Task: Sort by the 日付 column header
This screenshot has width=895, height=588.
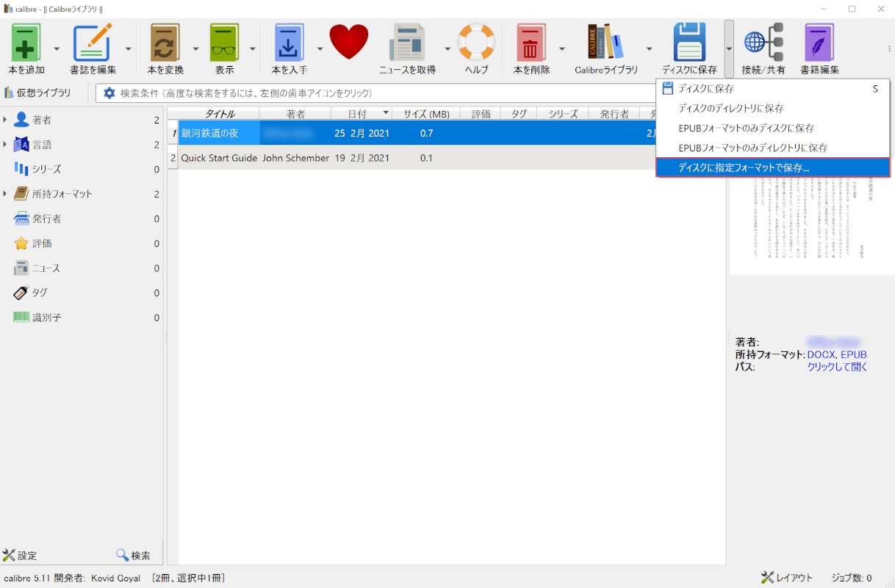Action: point(357,114)
